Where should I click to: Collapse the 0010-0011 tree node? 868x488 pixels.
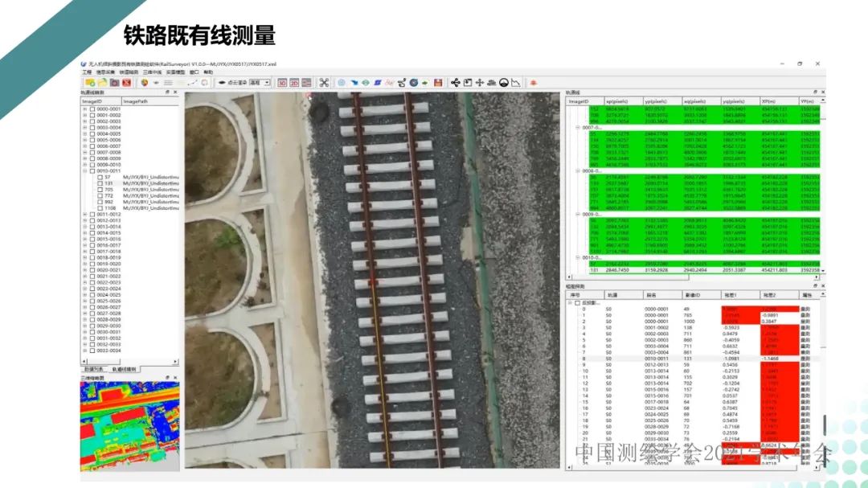(84, 170)
